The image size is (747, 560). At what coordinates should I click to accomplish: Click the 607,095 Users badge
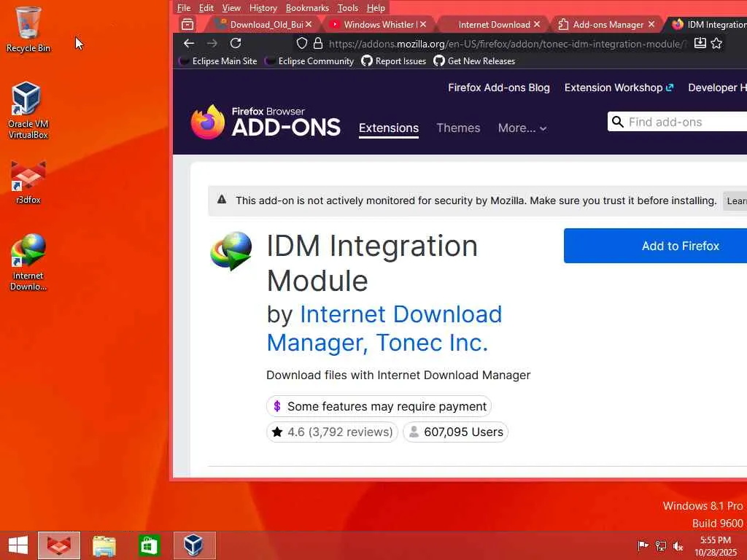point(456,432)
